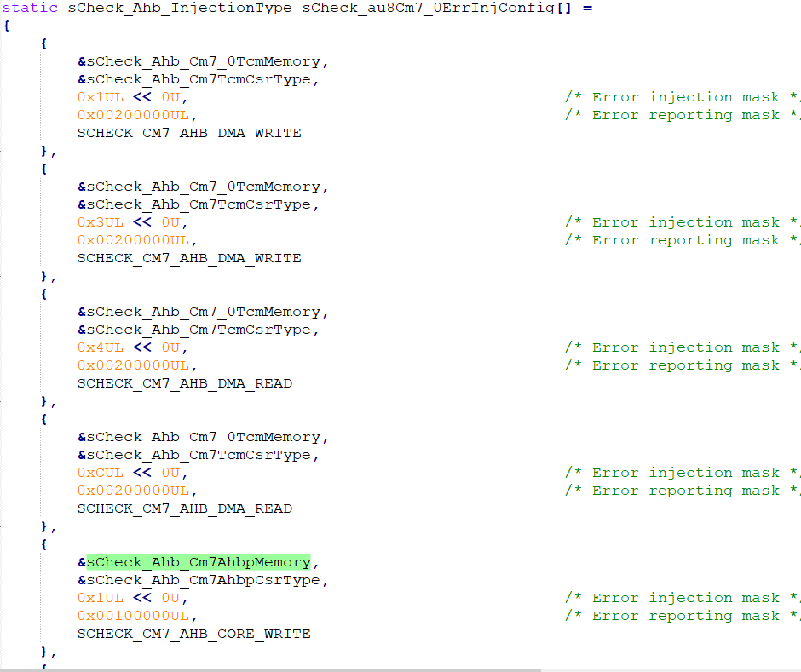Click the Error reporting mask comment beside 0x00100000UL
The height and width of the screenshot is (672, 801).
point(683,616)
